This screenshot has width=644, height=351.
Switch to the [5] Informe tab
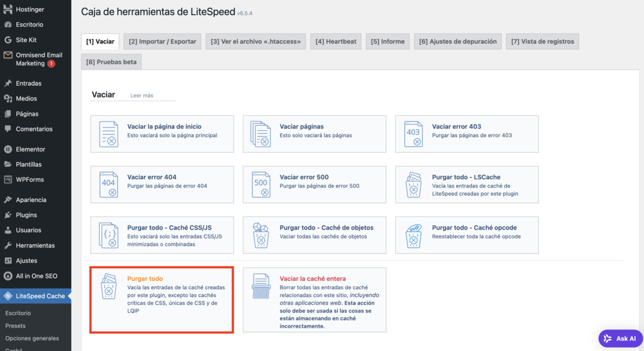387,42
